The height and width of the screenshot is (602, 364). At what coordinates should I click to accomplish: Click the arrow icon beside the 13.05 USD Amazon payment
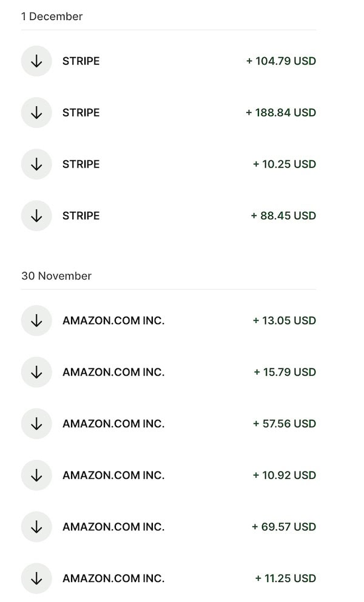36,320
